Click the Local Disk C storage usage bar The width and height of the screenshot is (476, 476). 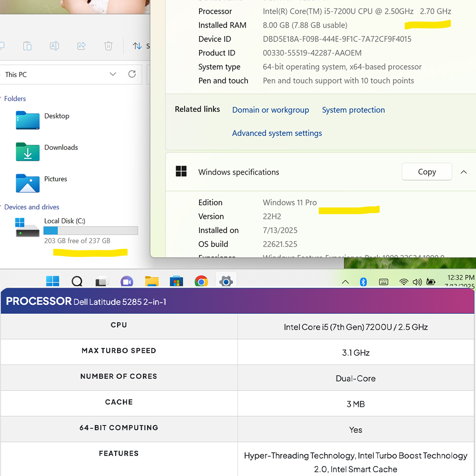click(90, 230)
